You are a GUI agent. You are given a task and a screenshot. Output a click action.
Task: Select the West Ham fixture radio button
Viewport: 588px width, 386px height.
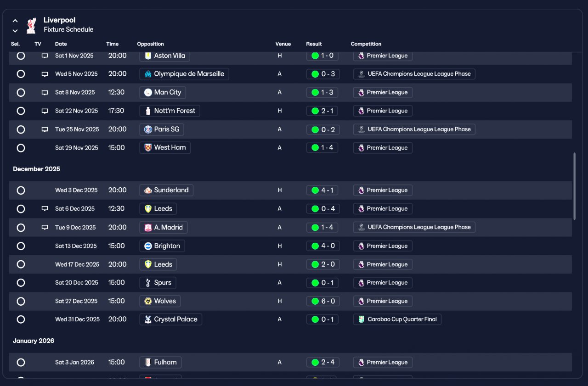click(21, 148)
